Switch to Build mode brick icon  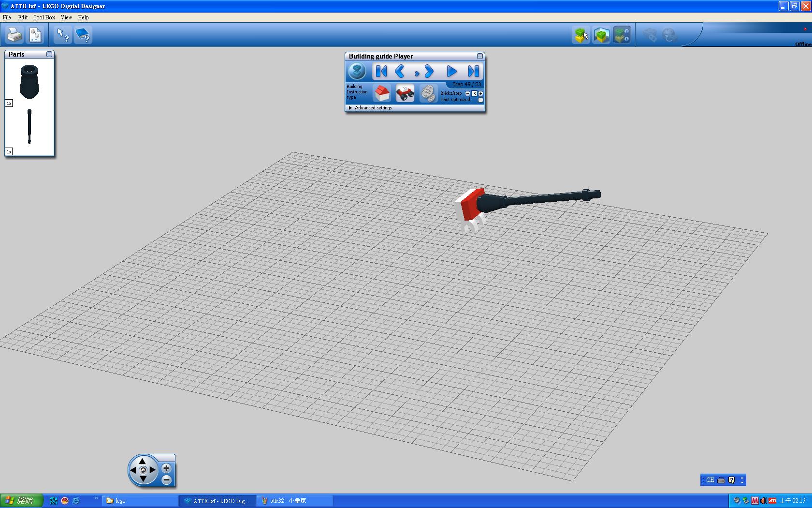click(x=581, y=35)
